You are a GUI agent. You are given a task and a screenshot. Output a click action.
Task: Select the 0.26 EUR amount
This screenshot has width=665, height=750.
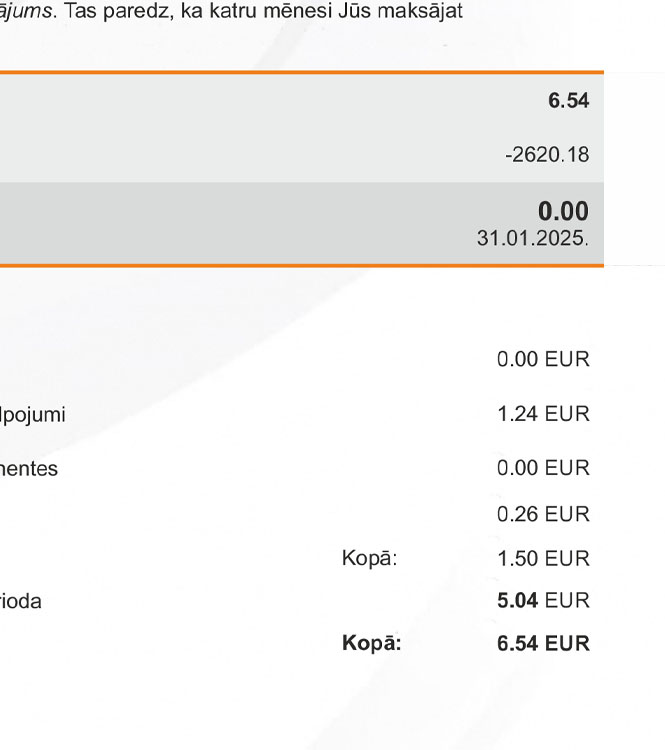[543, 514]
